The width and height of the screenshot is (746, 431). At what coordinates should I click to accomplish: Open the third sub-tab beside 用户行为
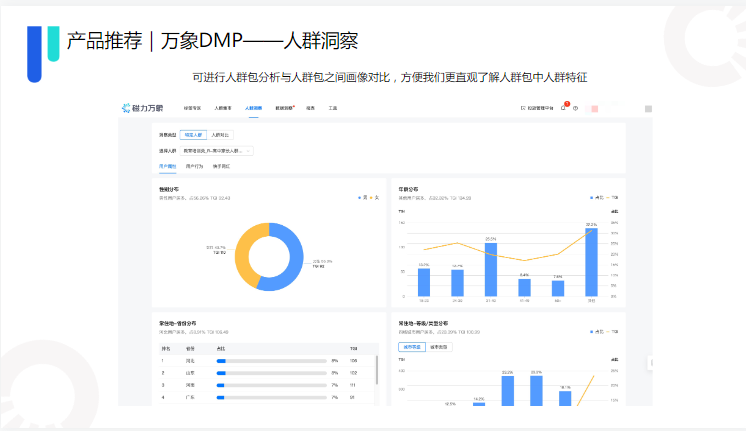[221, 167]
